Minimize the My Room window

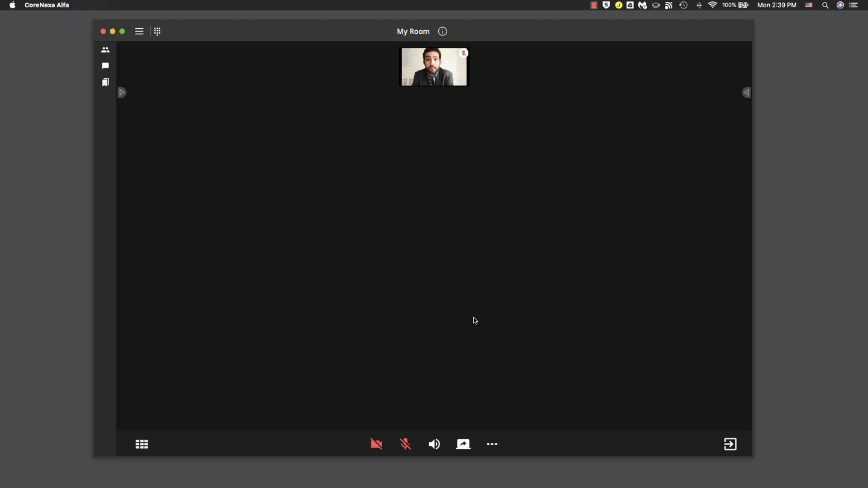pyautogui.click(x=113, y=31)
